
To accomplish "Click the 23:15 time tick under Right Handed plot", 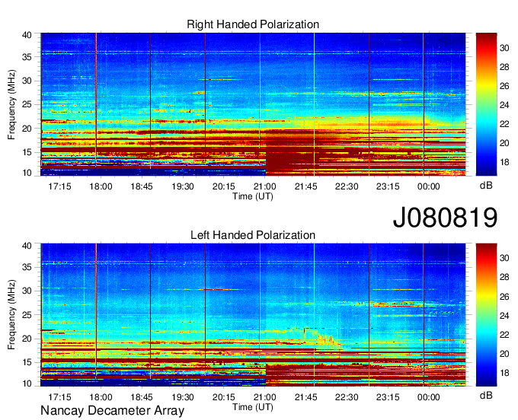I will coord(388,186).
